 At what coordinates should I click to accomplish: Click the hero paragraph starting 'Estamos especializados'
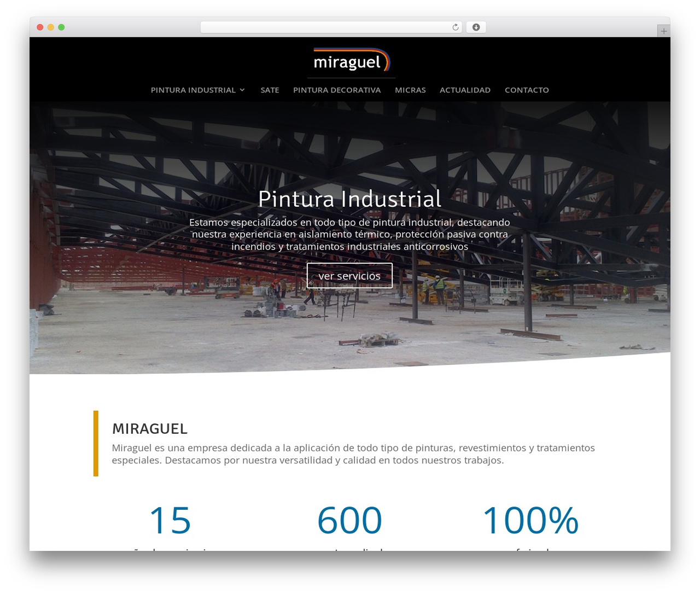tap(349, 234)
